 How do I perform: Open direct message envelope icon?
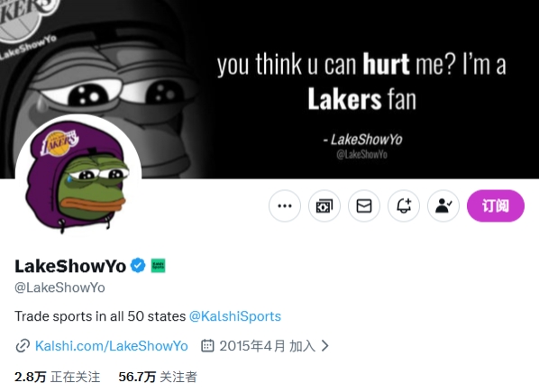tap(364, 205)
